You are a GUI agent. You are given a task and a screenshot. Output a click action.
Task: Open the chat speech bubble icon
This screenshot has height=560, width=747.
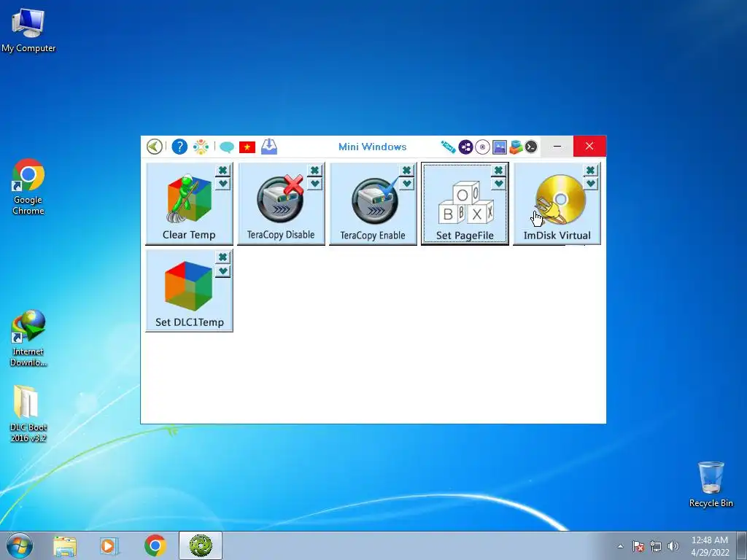click(x=227, y=147)
